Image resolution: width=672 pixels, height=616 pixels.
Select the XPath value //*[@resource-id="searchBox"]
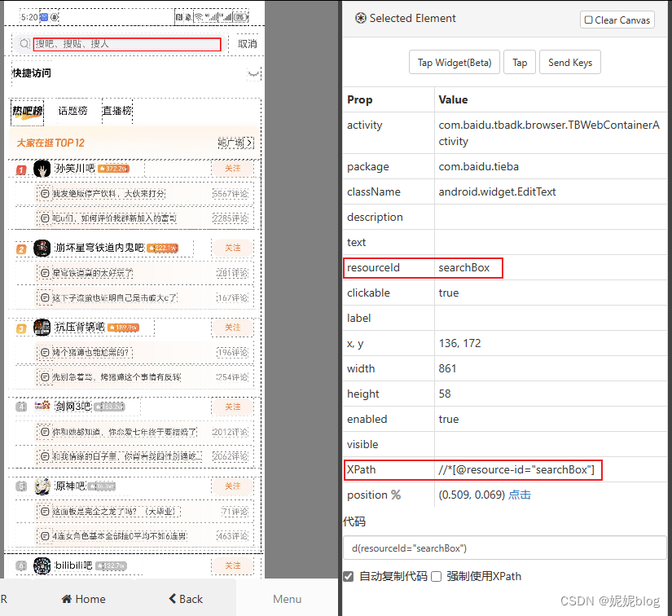pyautogui.click(x=516, y=470)
